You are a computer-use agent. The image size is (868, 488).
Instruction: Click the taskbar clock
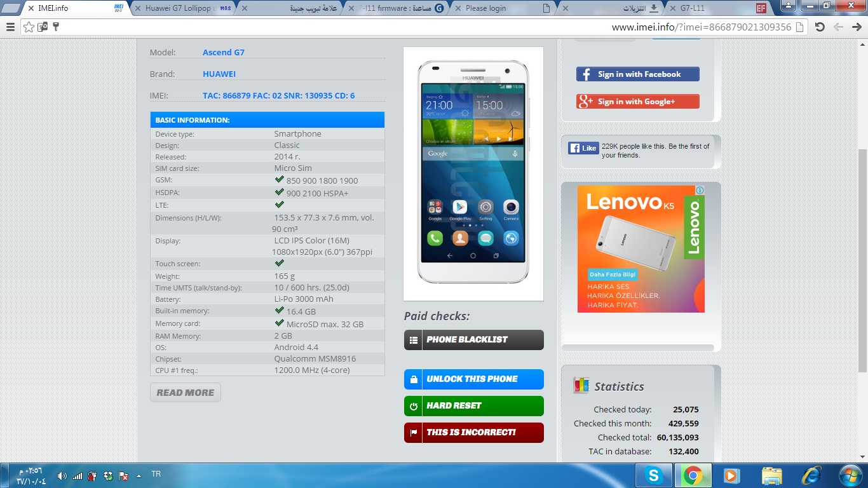(30, 476)
